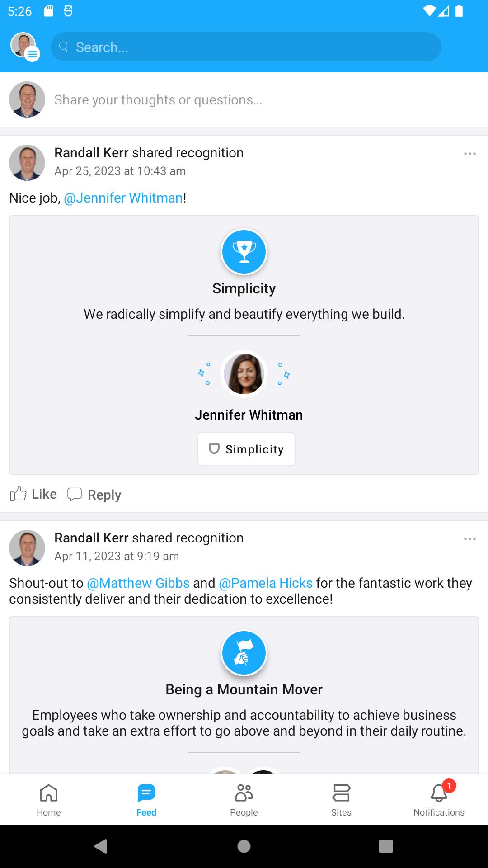Viewport: 488px width, 868px height.
Task: Tap the thumbs-up Like icon
Action: click(18, 494)
